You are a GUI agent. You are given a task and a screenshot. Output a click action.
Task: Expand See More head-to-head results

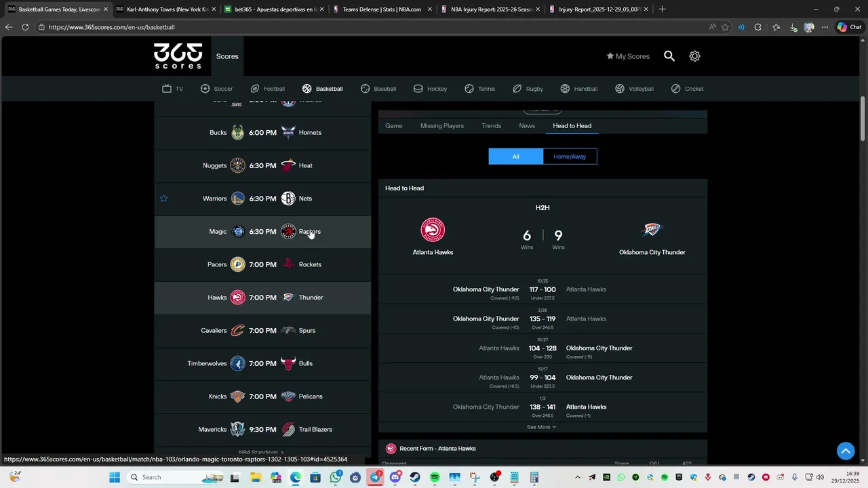(541, 427)
